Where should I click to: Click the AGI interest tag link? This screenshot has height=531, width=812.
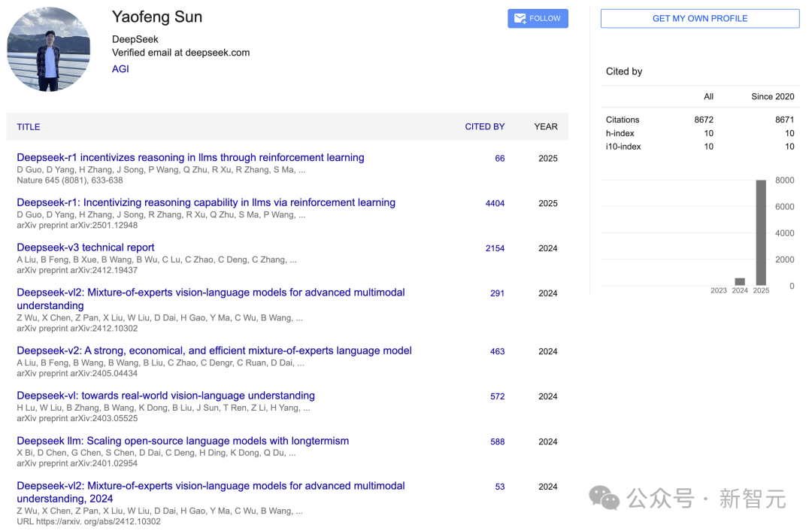pos(120,68)
